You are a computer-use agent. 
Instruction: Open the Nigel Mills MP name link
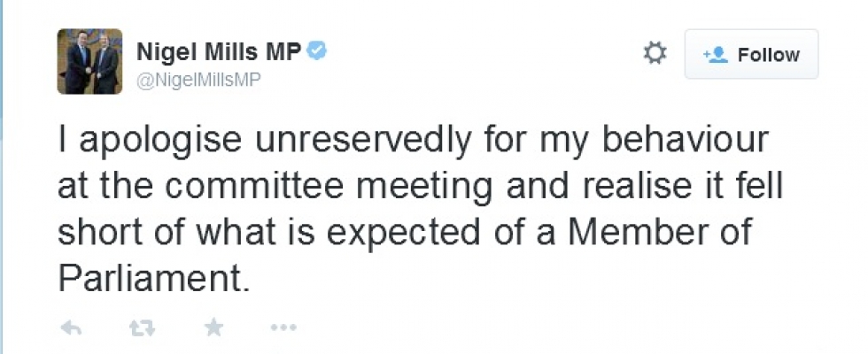click(x=218, y=53)
